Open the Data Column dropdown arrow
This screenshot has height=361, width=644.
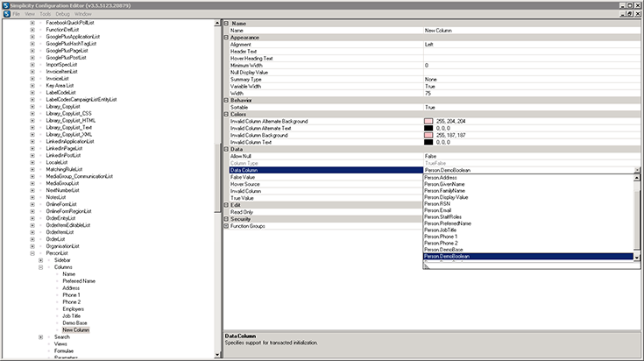coord(637,170)
